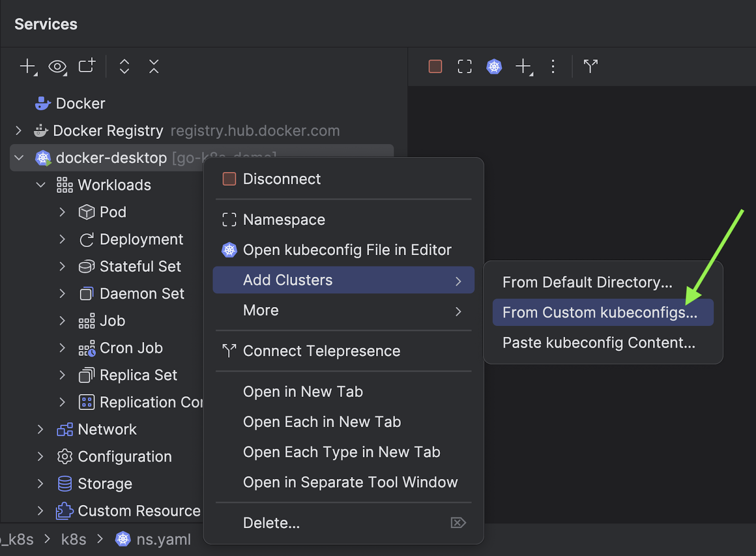The image size is (756, 556).
Task: Click the Open in New Tab icon
Action: coord(87,66)
